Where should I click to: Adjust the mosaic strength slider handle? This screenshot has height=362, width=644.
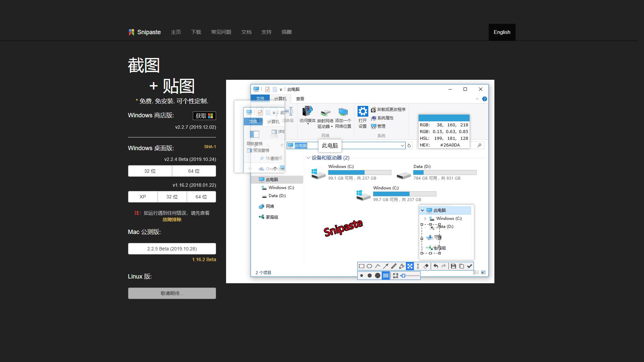click(404, 276)
